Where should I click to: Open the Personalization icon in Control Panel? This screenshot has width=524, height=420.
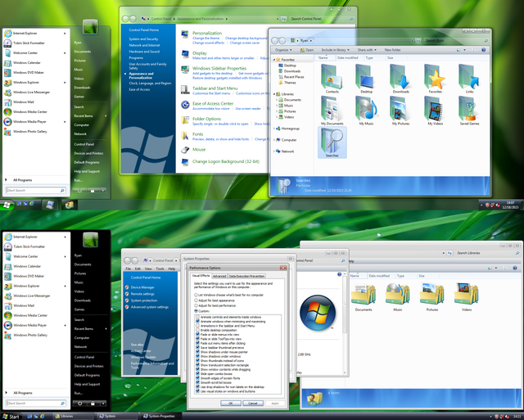tap(185, 34)
